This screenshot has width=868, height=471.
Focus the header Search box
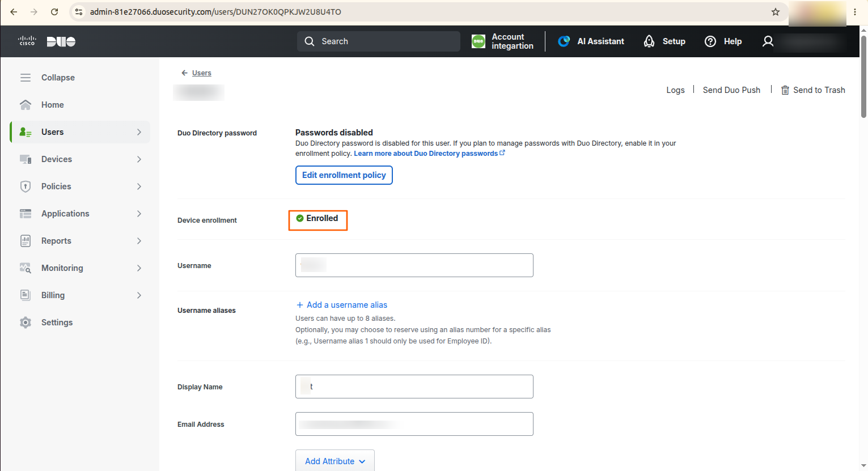[x=379, y=41]
